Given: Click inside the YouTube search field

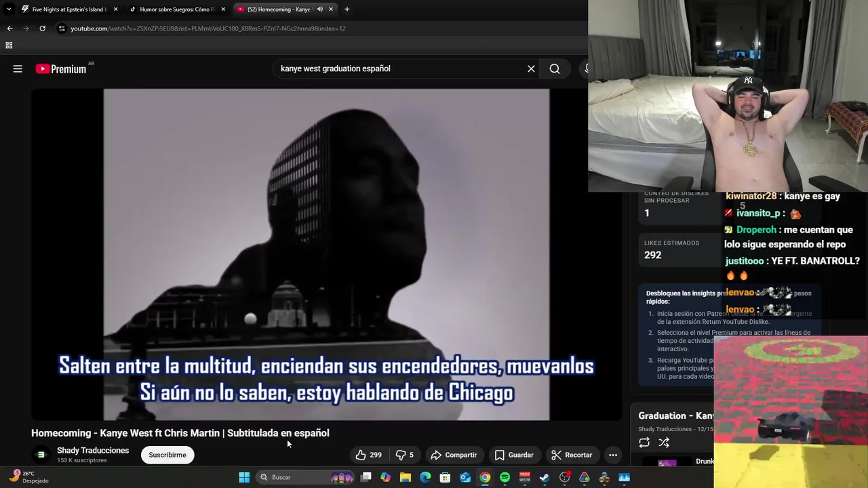Looking at the screenshot, I should pos(400,68).
